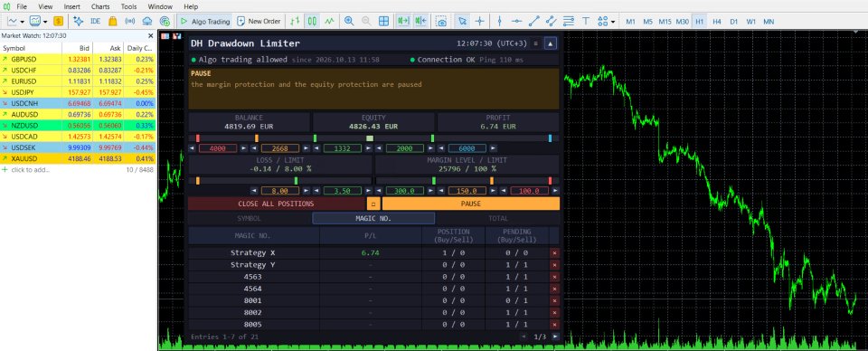Click the sparkle AI assistant icon
The height and width of the screenshot is (351, 868).
click(x=78, y=21)
